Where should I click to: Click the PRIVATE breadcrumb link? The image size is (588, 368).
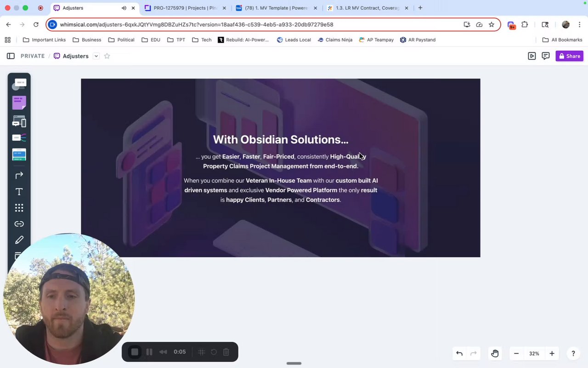click(x=33, y=56)
